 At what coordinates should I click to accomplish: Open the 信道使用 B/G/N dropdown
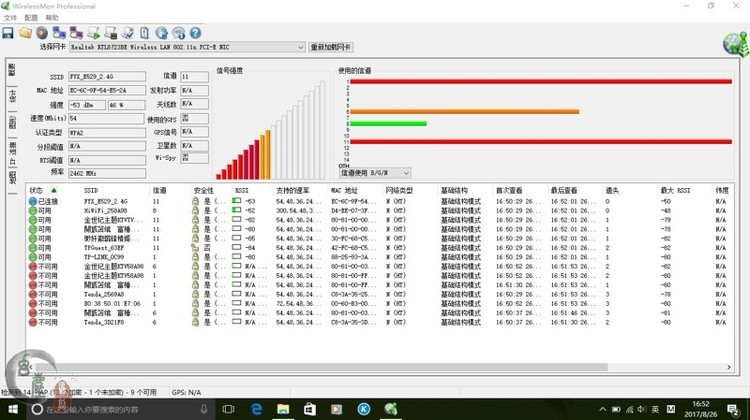tap(375, 173)
